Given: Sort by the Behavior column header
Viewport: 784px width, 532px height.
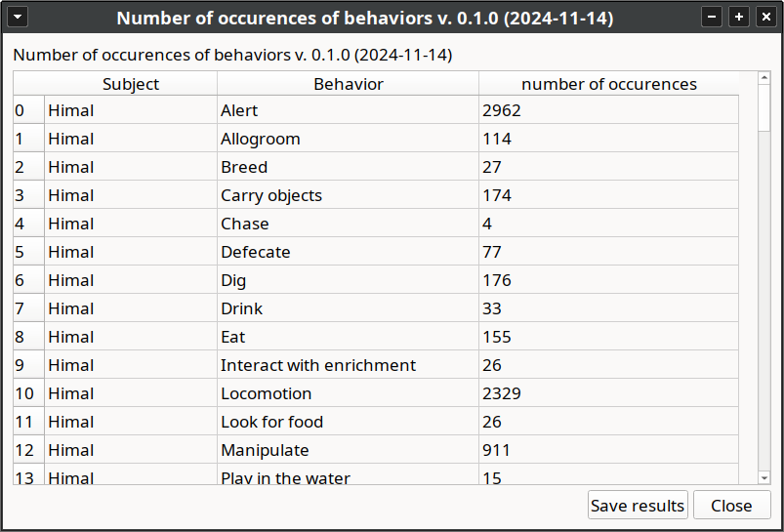Looking at the screenshot, I should point(348,84).
